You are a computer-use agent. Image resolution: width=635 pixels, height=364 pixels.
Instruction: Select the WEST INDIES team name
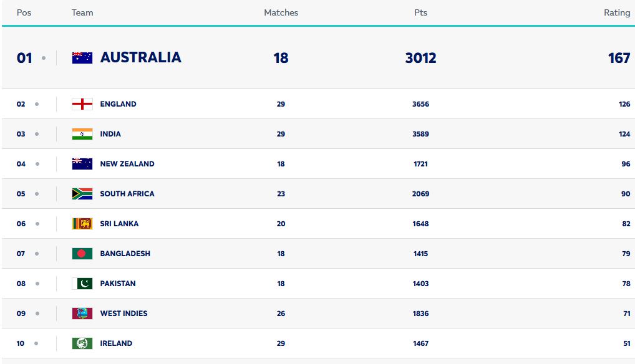tap(124, 314)
